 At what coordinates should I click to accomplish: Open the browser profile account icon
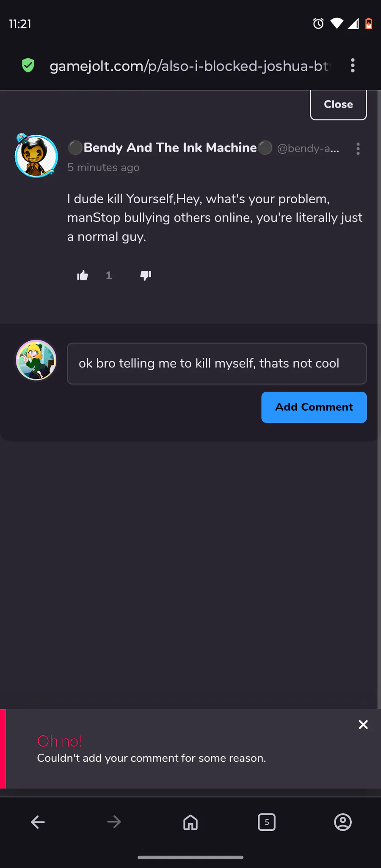click(343, 822)
